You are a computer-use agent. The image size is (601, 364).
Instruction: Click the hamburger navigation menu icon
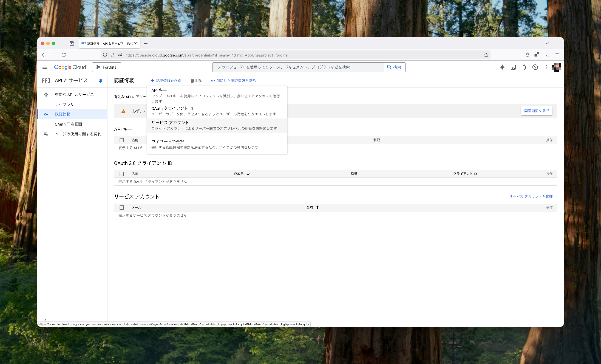45,67
